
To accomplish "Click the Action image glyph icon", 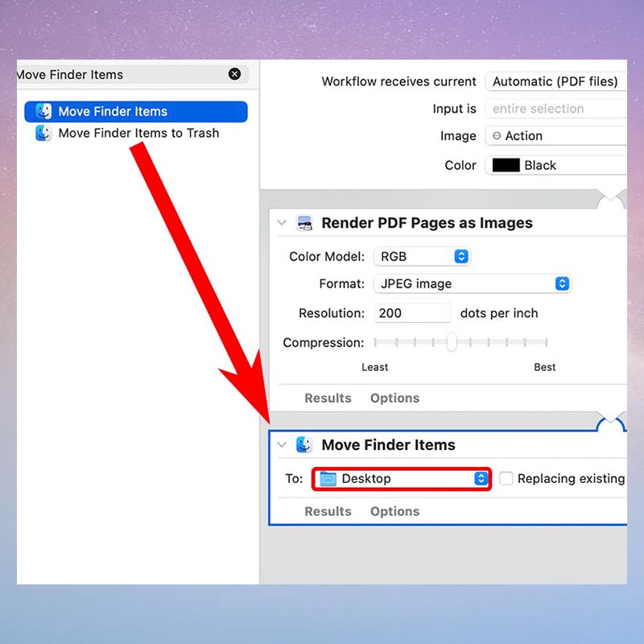I will (x=497, y=135).
